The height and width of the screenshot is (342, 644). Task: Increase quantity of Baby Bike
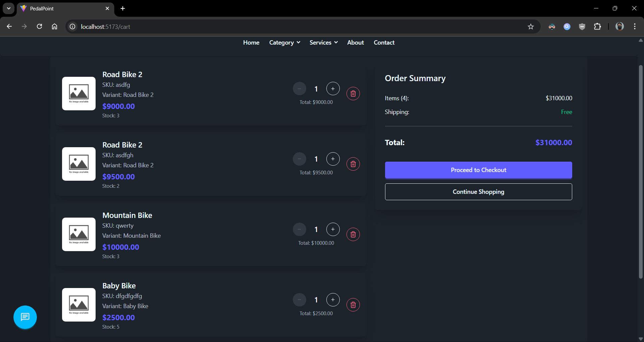click(333, 300)
